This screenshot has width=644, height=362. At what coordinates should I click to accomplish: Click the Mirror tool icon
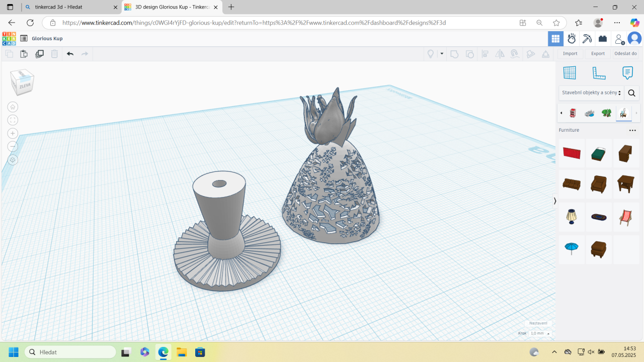pos(500,54)
